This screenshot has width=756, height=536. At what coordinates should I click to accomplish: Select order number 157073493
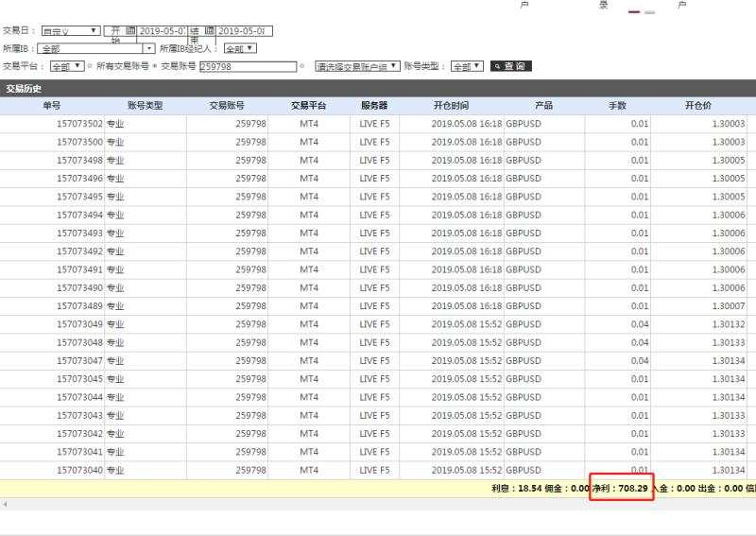pos(79,233)
